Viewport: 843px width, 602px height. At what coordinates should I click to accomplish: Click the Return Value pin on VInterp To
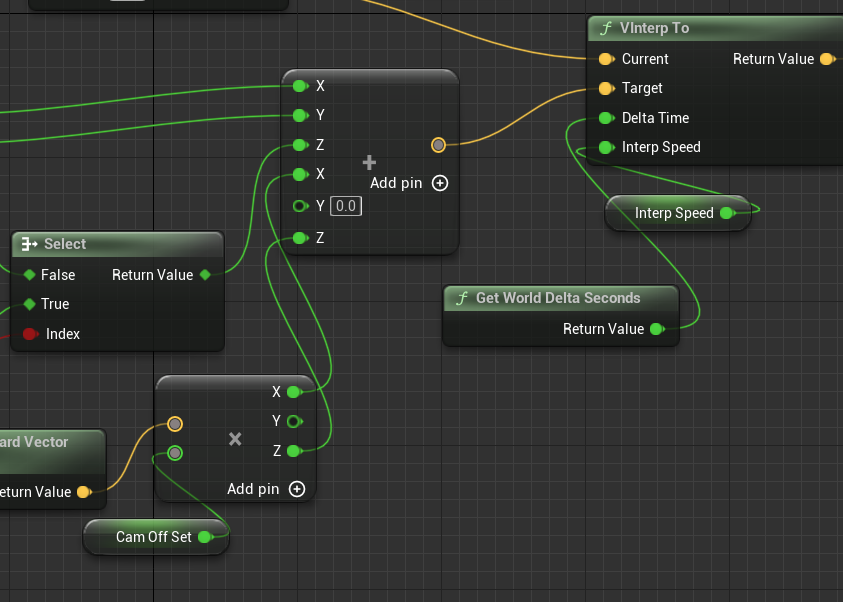(x=828, y=59)
